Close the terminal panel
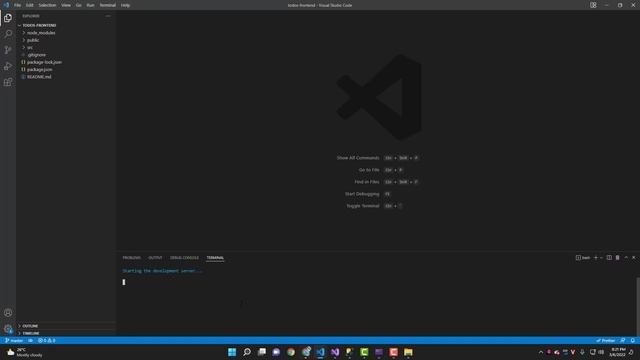The image size is (640, 360). 633,258
